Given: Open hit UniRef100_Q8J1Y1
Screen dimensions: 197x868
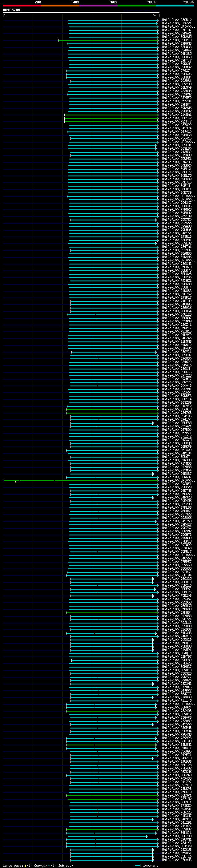Looking at the screenshot, I should click(176, 843).
